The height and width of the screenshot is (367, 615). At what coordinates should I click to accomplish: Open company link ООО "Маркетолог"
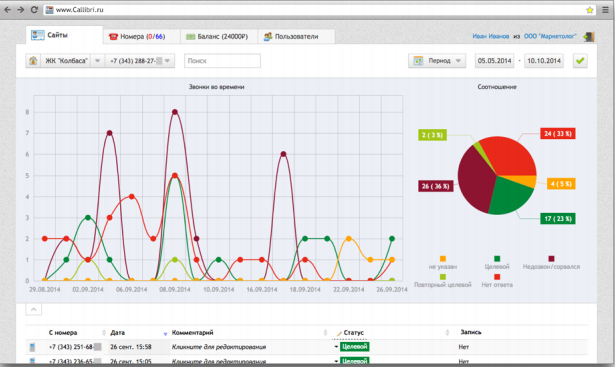click(x=550, y=36)
